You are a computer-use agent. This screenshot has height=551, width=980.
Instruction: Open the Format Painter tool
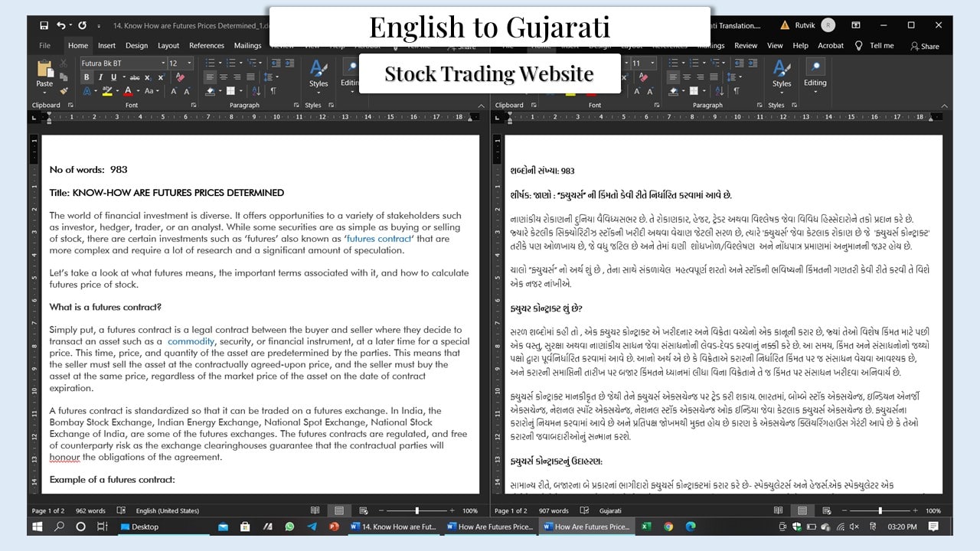click(63, 93)
